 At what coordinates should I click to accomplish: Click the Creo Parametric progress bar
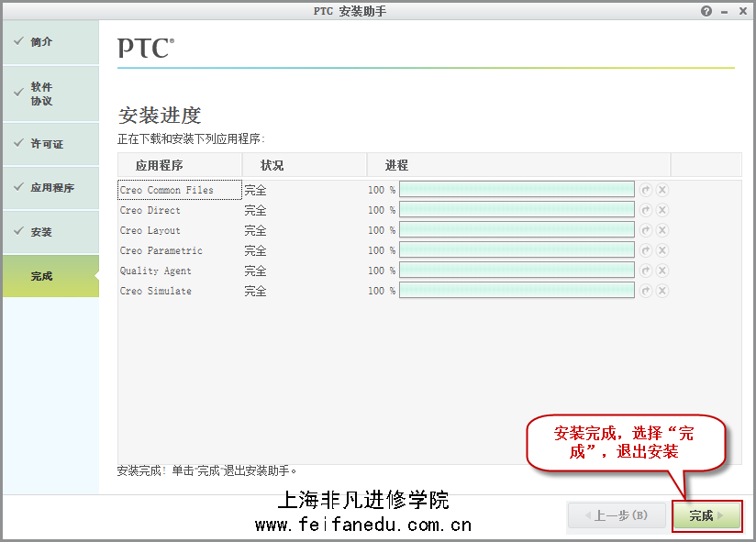[517, 250]
